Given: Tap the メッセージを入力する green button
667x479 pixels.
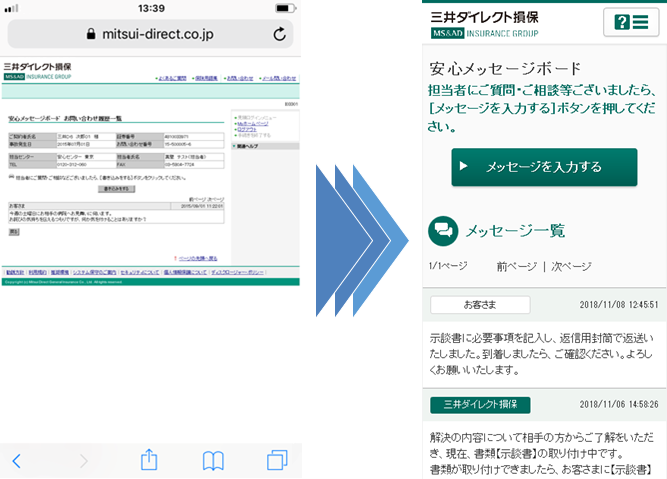Looking at the screenshot, I should coord(544,167).
